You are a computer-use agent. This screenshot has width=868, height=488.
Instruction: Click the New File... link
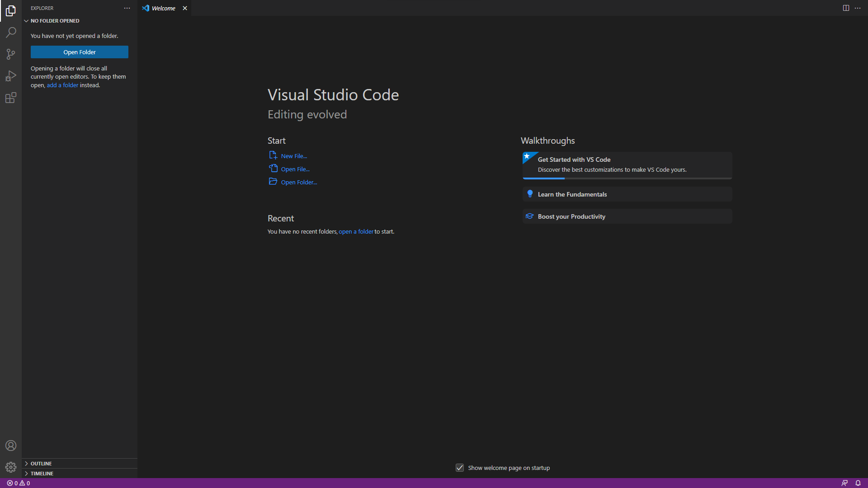tap(294, 156)
